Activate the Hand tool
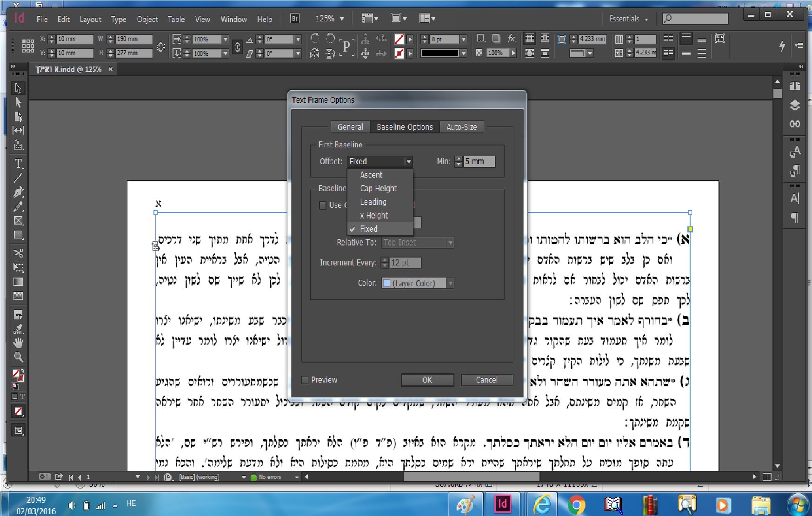The width and height of the screenshot is (812, 516). coord(18,343)
